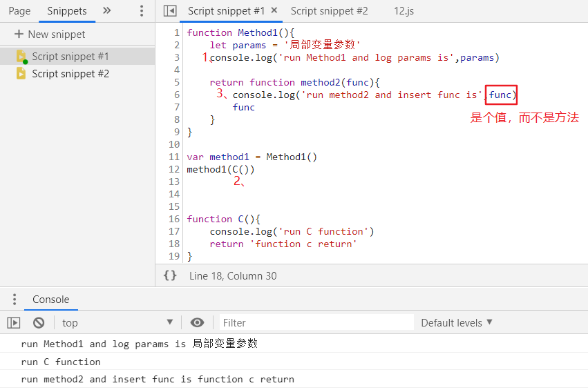The height and width of the screenshot is (390, 588).
Task: Switch to the Page tab
Action: 19,11
